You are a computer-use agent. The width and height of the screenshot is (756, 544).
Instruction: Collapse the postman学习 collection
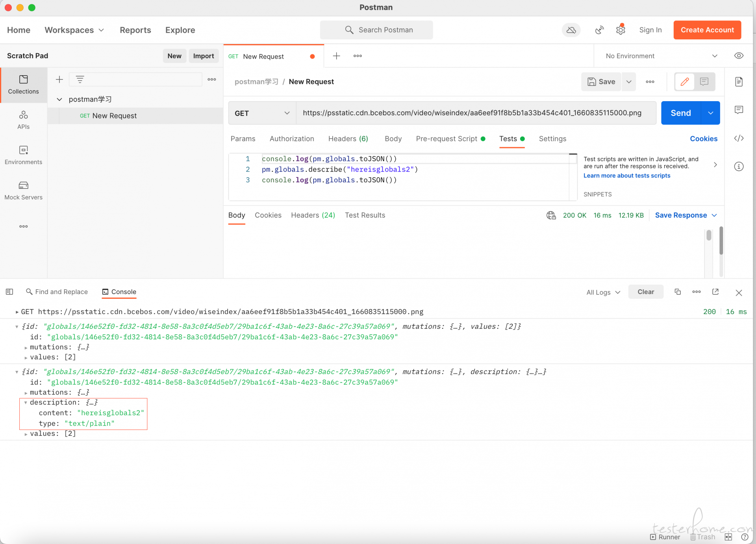pos(59,99)
